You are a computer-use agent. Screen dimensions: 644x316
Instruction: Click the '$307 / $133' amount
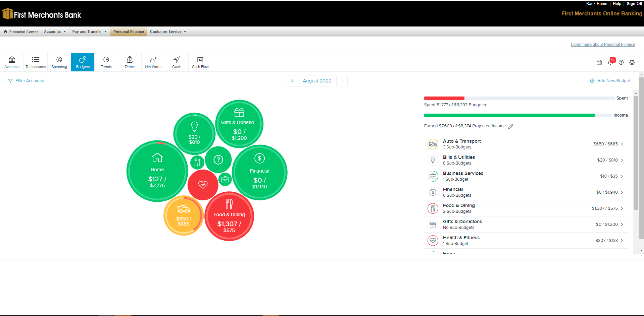[x=606, y=241]
